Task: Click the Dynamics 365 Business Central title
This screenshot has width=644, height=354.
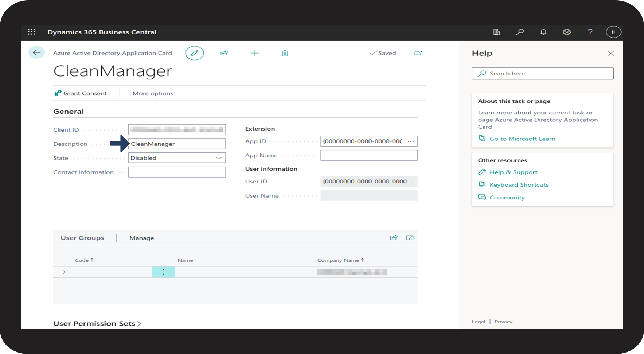Action: point(102,32)
